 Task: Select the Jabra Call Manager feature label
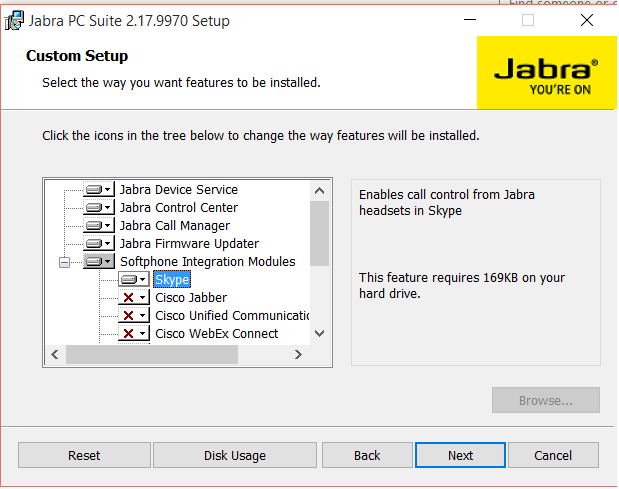[175, 226]
